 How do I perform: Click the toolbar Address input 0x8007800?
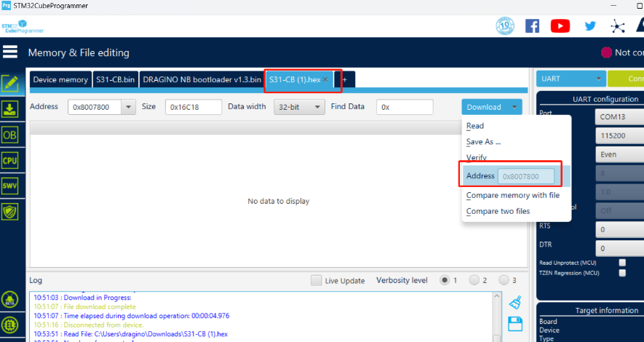[95, 107]
